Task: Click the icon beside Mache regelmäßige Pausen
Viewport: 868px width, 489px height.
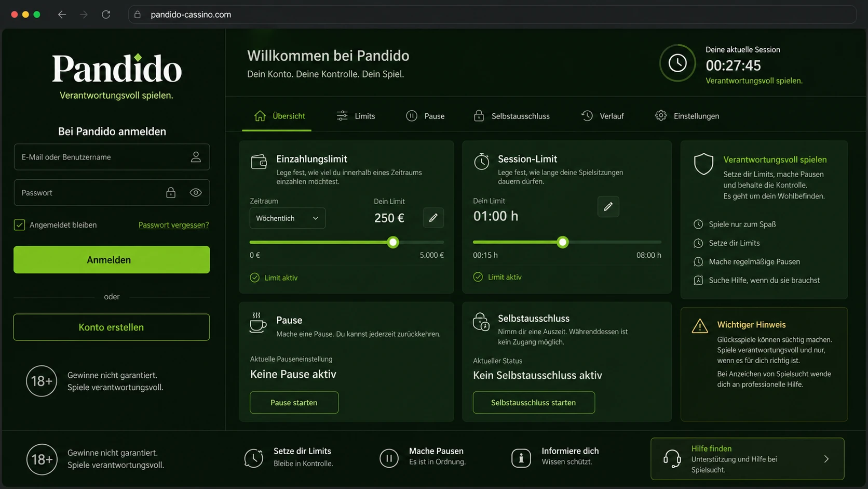Action: (698, 262)
